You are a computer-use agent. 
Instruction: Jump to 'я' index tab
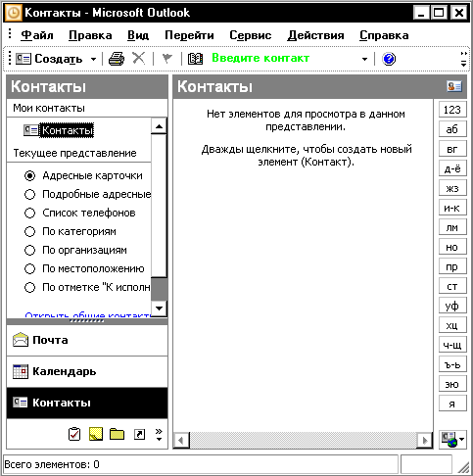[x=452, y=404]
